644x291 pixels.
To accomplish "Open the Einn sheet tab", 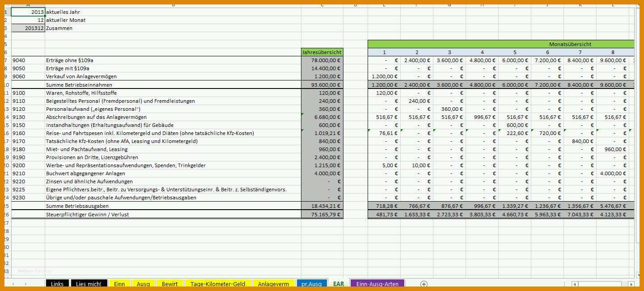I will 119,284.
